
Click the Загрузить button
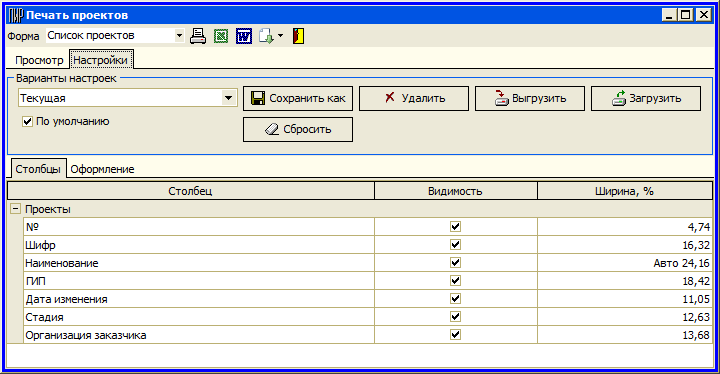(x=646, y=98)
